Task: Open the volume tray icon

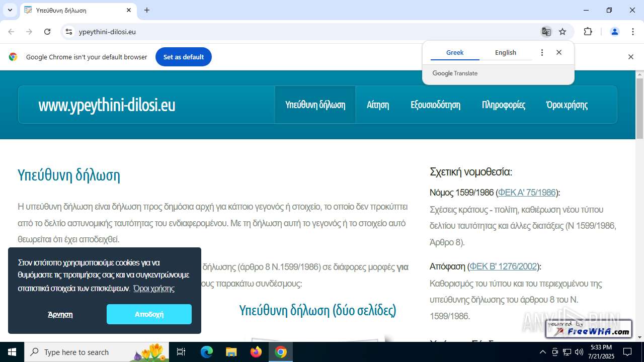Action: click(579, 352)
